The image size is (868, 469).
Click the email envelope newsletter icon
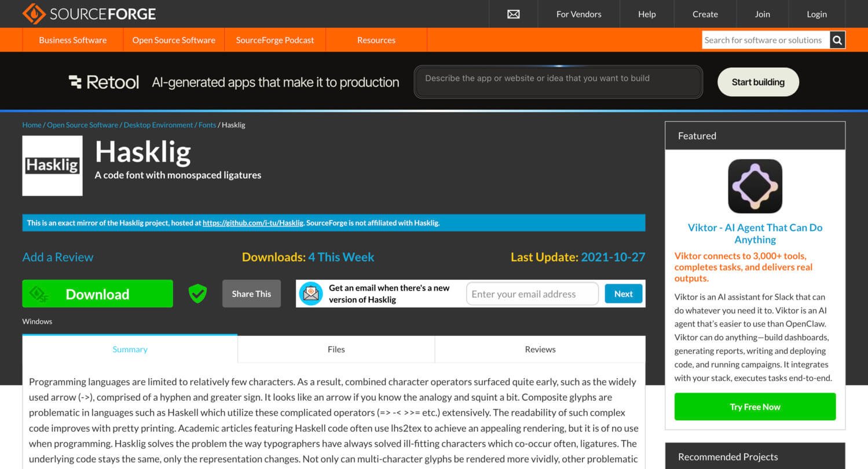311,294
